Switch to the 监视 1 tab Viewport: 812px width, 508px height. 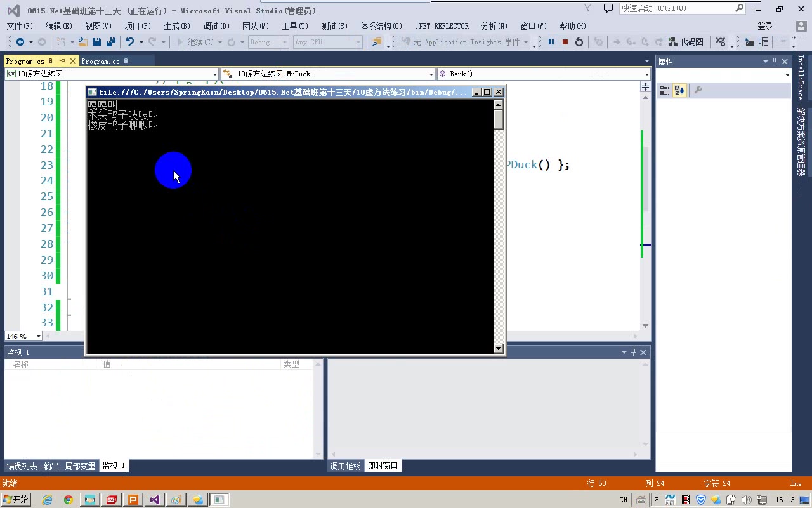point(114,466)
